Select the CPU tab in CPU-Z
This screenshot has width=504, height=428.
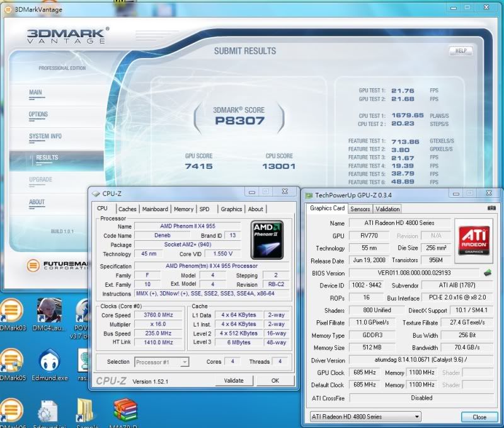pos(102,209)
